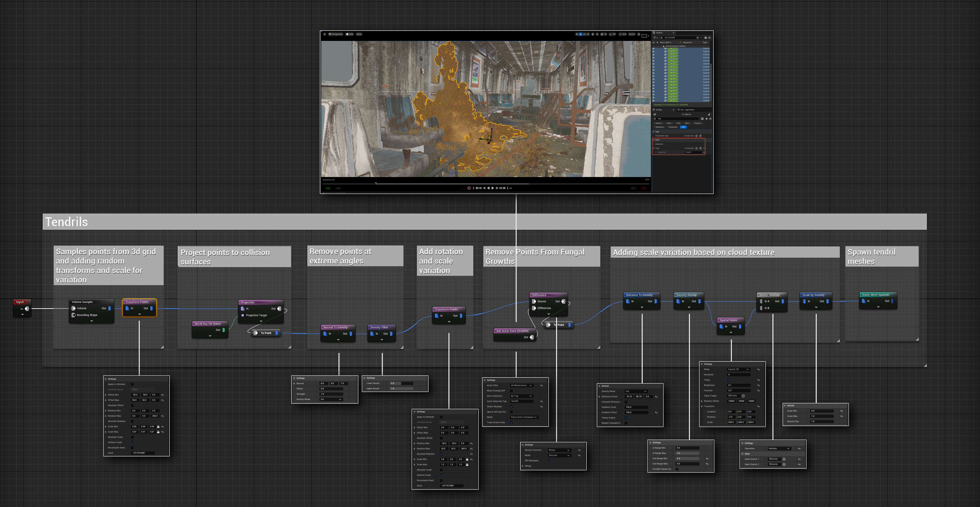
Task: Clear the sm_Growth Outliner search
Action: pyautogui.click(x=661, y=38)
